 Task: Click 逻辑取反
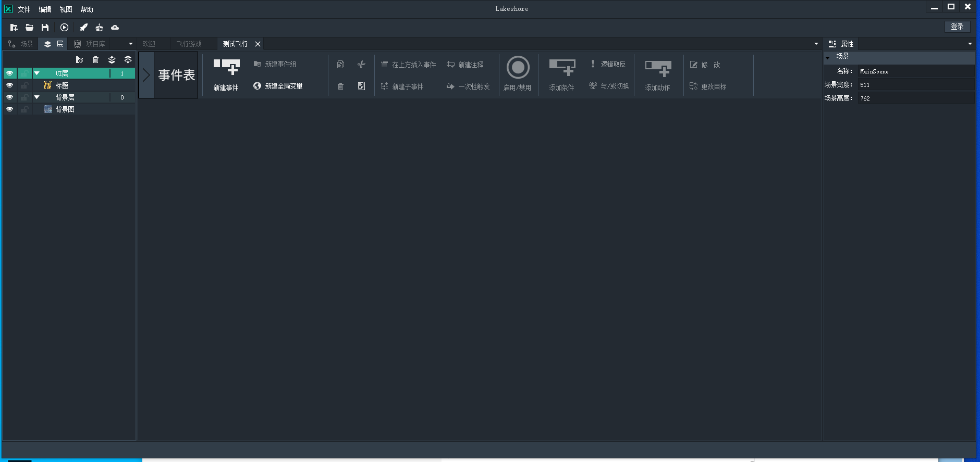coord(607,64)
